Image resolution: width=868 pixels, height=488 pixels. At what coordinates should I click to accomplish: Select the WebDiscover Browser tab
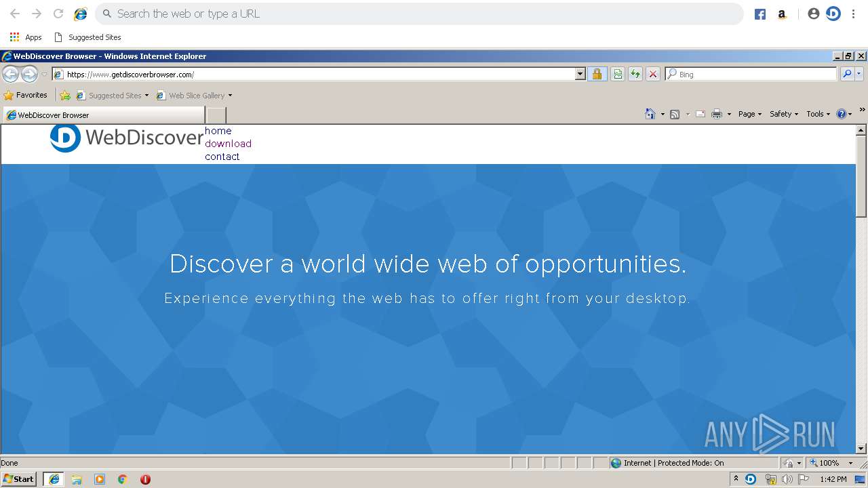[104, 115]
